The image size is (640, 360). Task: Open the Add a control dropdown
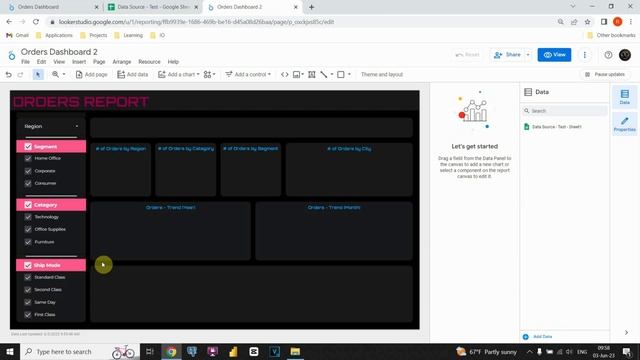pyautogui.click(x=248, y=74)
